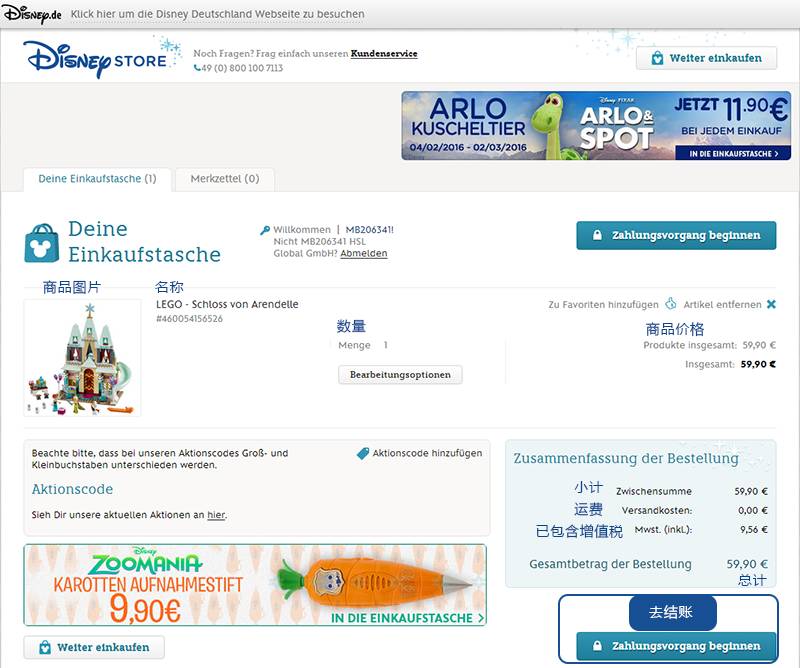Screen dimensions: 800x668
Task: Click the Aktionscode heading
Action: point(72,489)
